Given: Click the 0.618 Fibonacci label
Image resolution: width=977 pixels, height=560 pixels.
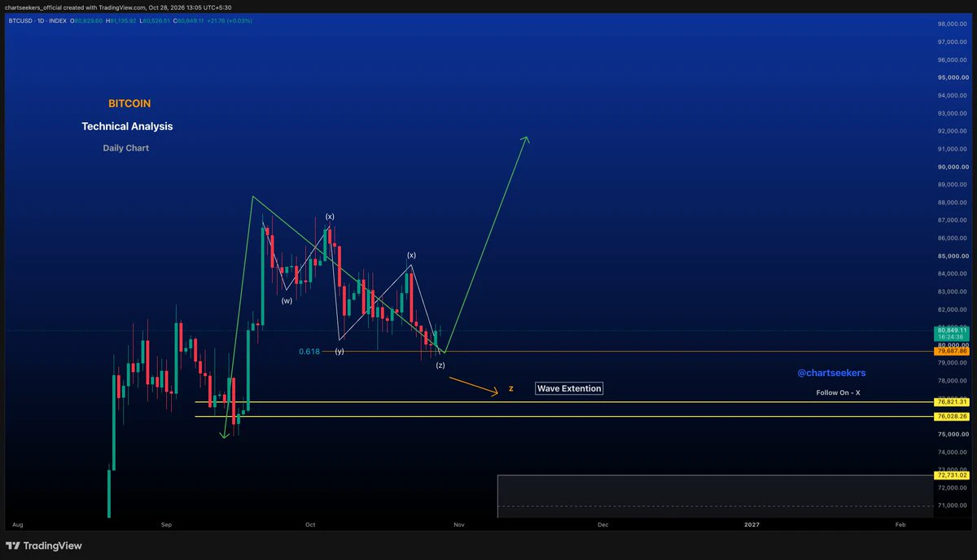Looking at the screenshot, I should (x=309, y=351).
